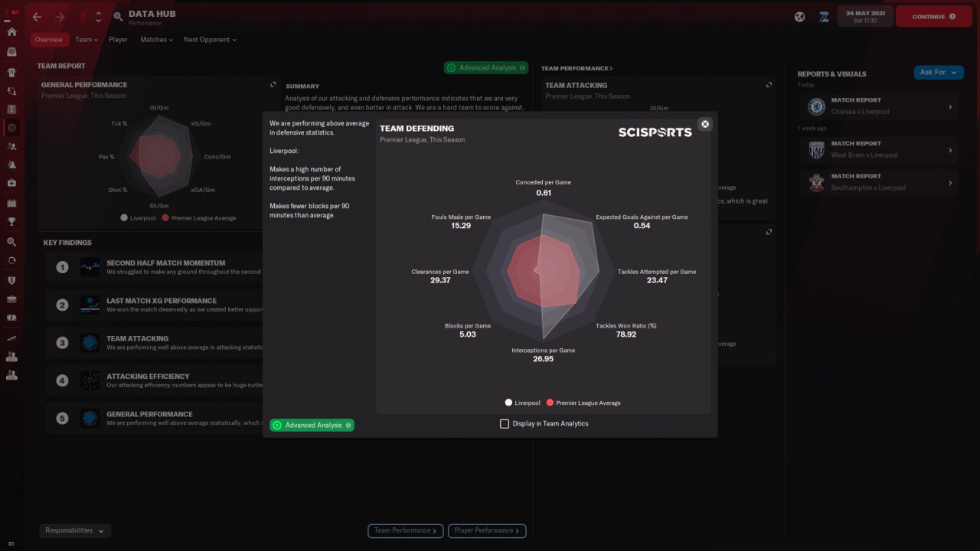The image size is (980, 551).
Task: Click the 24 May 2031 date box
Action: (x=865, y=16)
